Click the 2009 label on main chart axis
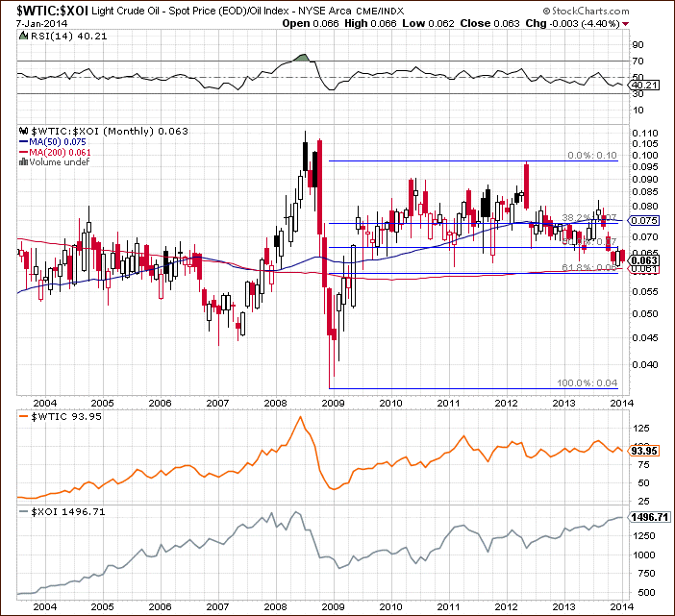This screenshot has width=675, height=616. [333, 403]
